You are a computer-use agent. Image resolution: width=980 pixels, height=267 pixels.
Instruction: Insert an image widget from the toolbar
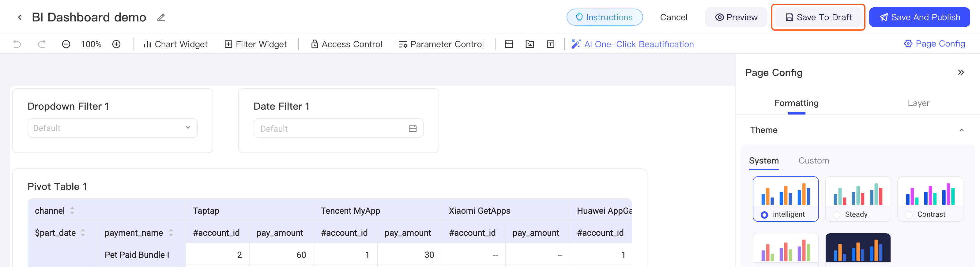pos(530,44)
